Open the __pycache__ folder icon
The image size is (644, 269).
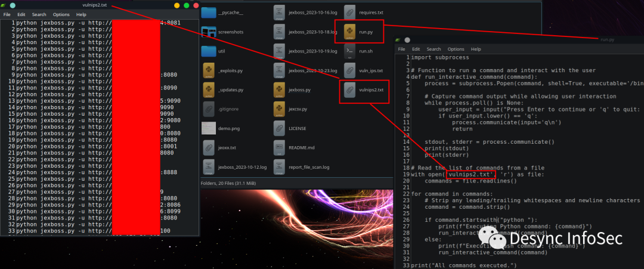[x=209, y=13]
